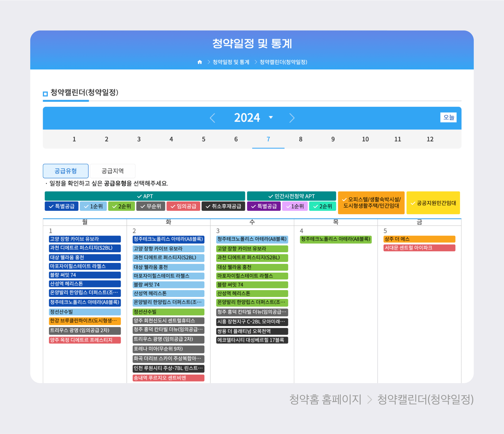The height and width of the screenshot is (434, 504).
Task: Click 청약일정 및 통계 breadcrumb link
Action: click(231, 62)
